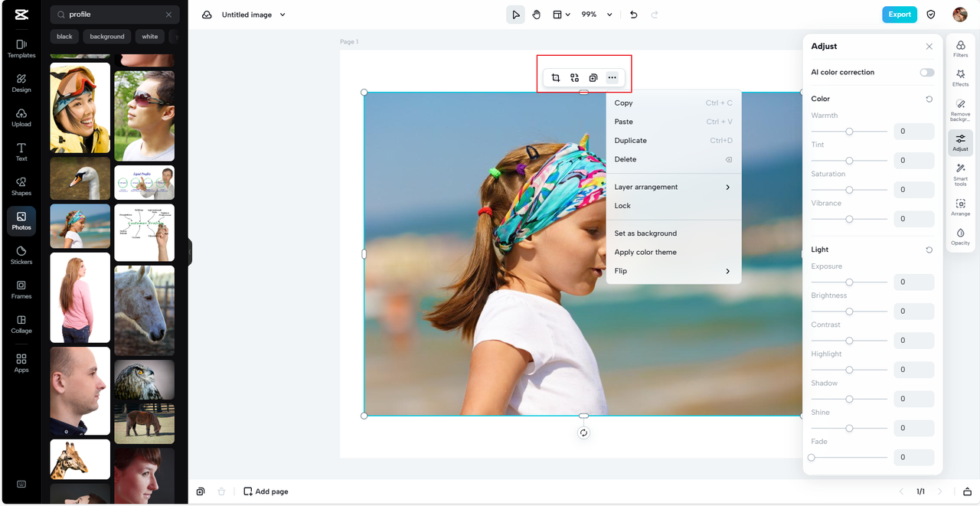Select the white horse photo thumbnail

[x=145, y=311]
